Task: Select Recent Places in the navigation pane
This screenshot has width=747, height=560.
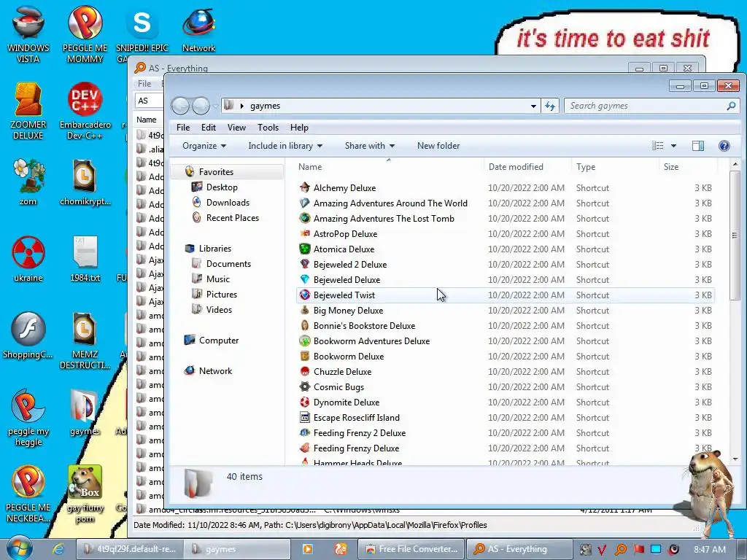Action: [232, 217]
